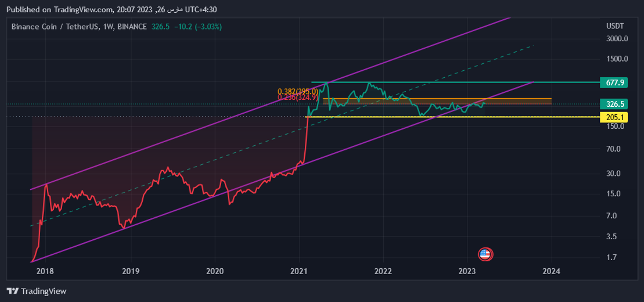Image resolution: width=644 pixels, height=302 pixels.
Task: Select the yellow 205.1 price label
Action: pyautogui.click(x=614, y=116)
